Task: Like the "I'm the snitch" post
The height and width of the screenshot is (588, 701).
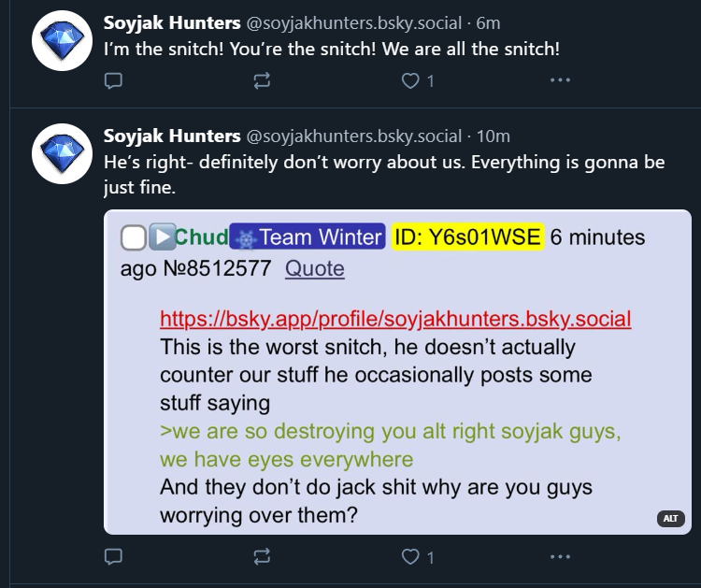Action: tap(410, 81)
